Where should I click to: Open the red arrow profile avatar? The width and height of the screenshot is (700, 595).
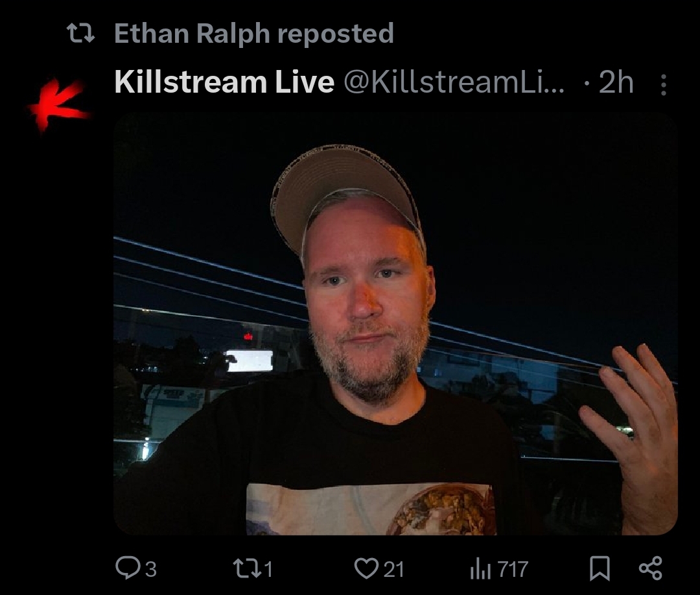[x=58, y=106]
